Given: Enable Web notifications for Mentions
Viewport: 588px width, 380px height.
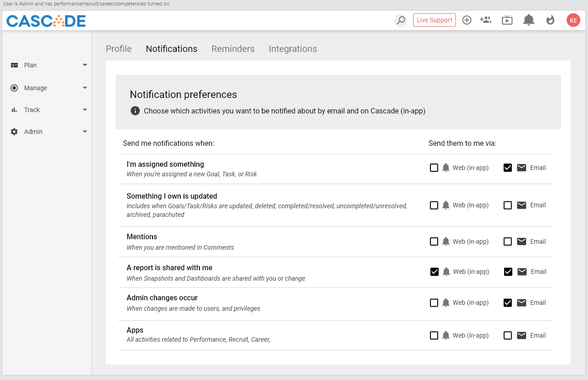Looking at the screenshot, I should 434,241.
